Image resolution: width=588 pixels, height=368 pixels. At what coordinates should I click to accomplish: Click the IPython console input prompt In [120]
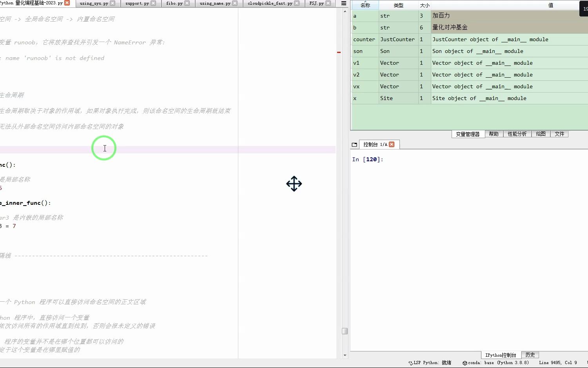368,159
